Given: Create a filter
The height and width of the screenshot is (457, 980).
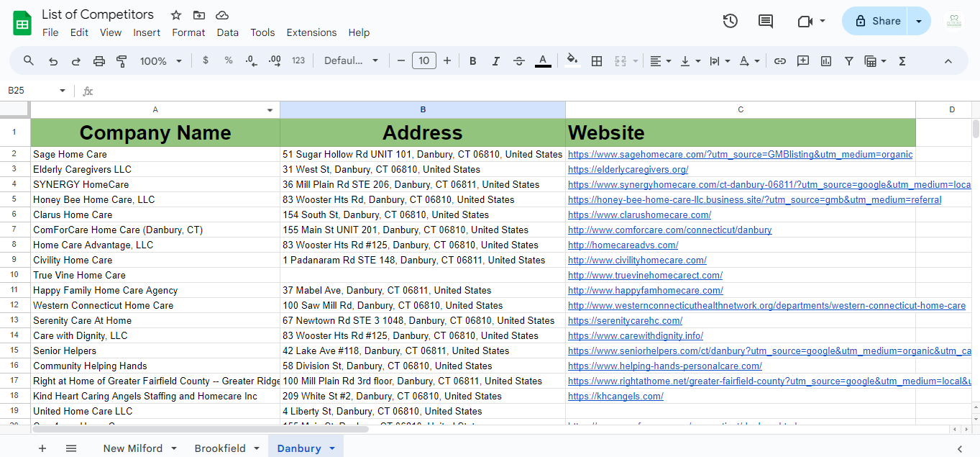Looking at the screenshot, I should pos(849,61).
